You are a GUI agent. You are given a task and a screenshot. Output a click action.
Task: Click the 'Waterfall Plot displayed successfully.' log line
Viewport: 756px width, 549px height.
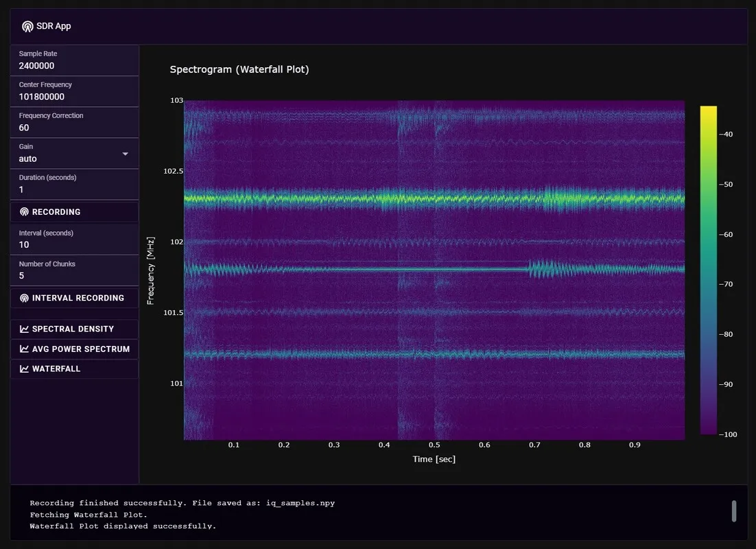pyautogui.click(x=123, y=526)
